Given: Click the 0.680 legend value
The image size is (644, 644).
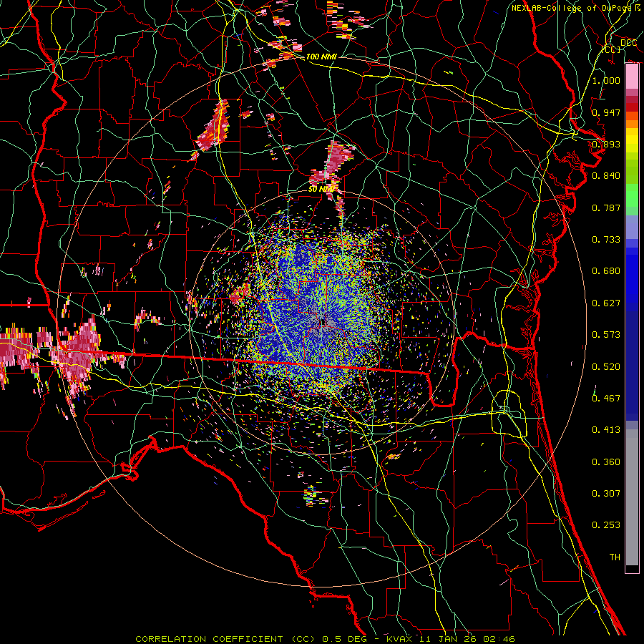Looking at the screenshot, I should (x=606, y=271).
